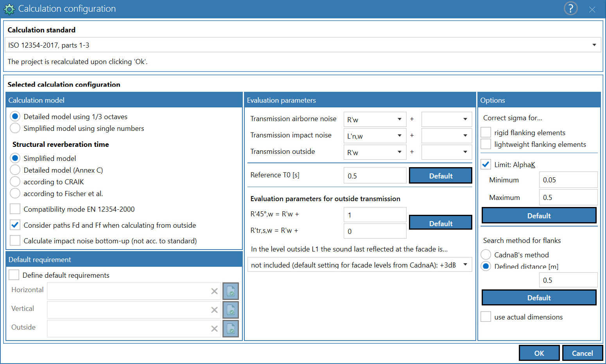
Task: Enable lightweight flanking elements correction
Action: (x=486, y=144)
